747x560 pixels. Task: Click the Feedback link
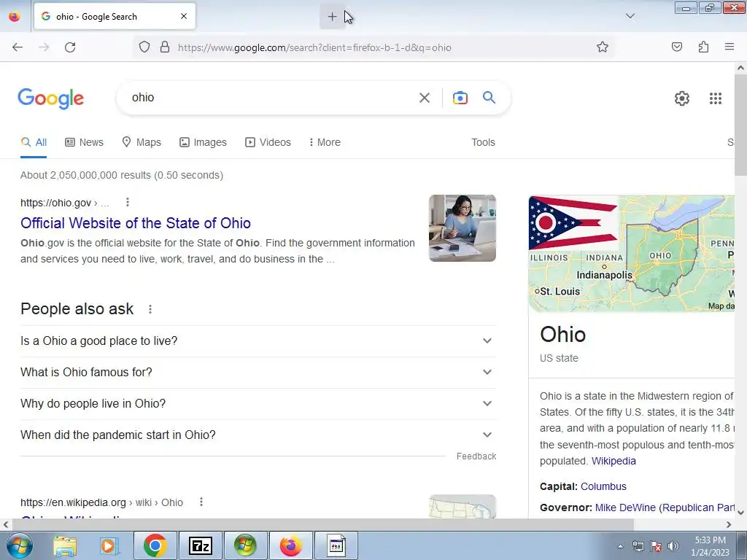pos(476,456)
